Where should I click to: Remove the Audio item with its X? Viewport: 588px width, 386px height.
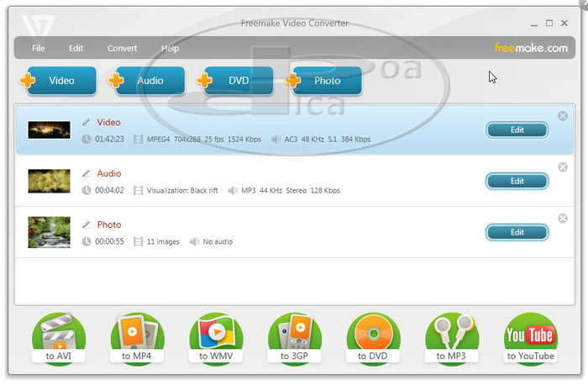tap(563, 167)
